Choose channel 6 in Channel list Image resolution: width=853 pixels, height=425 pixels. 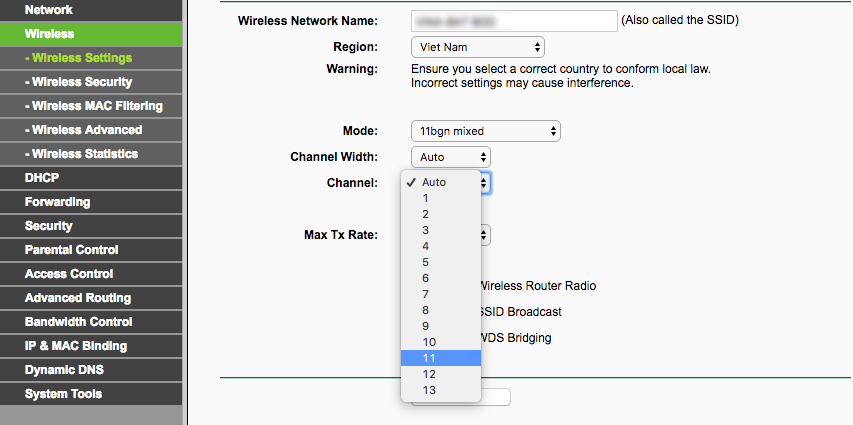440,278
